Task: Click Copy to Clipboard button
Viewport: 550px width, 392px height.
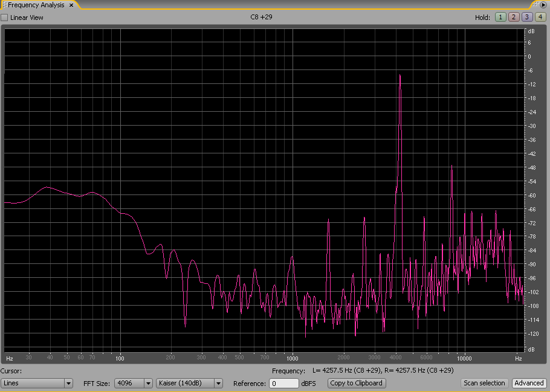Action: 357,383
